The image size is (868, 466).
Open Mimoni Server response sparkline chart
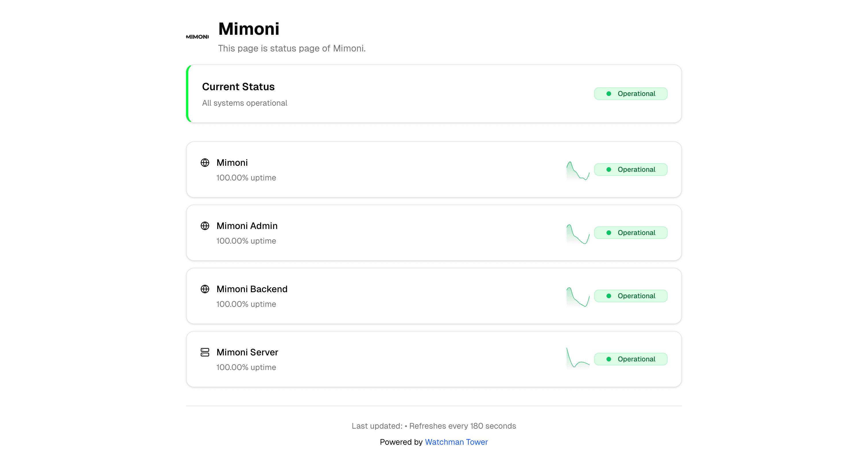pos(578,358)
